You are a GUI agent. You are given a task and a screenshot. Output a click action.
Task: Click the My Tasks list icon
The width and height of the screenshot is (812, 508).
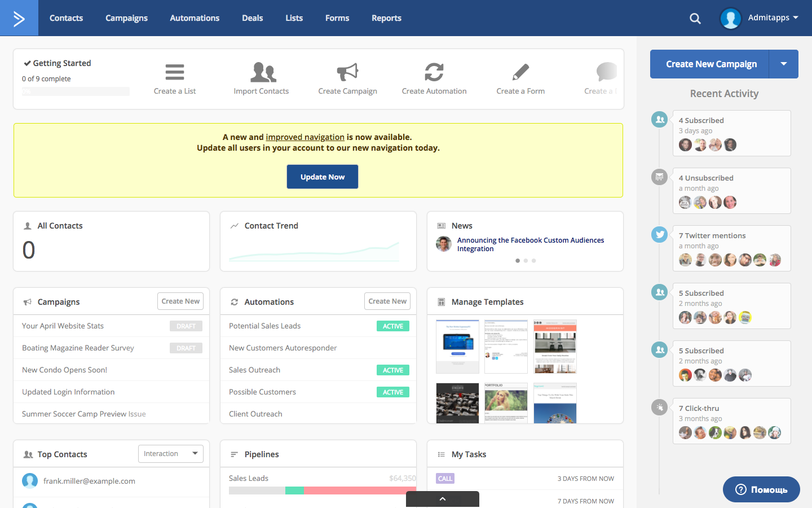coord(442,454)
